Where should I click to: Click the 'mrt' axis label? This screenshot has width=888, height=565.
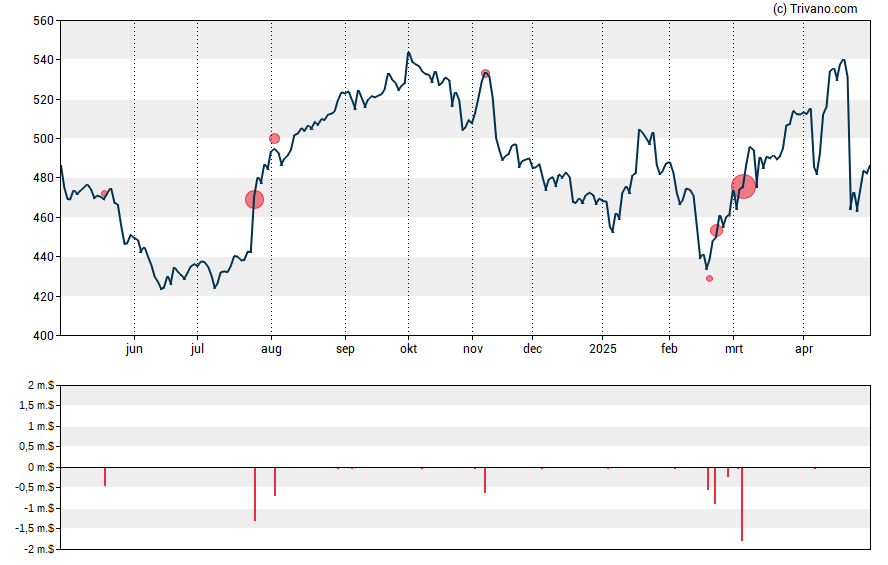pos(734,349)
